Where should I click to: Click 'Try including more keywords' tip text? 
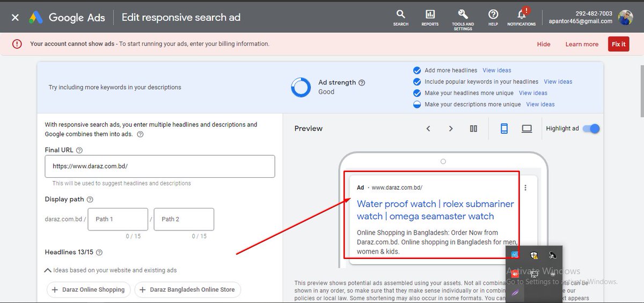115,87
